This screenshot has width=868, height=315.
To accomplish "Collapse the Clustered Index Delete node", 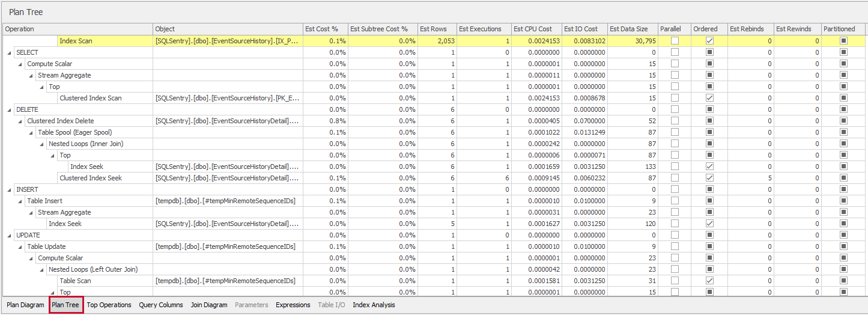I will pyautogui.click(x=20, y=121).
